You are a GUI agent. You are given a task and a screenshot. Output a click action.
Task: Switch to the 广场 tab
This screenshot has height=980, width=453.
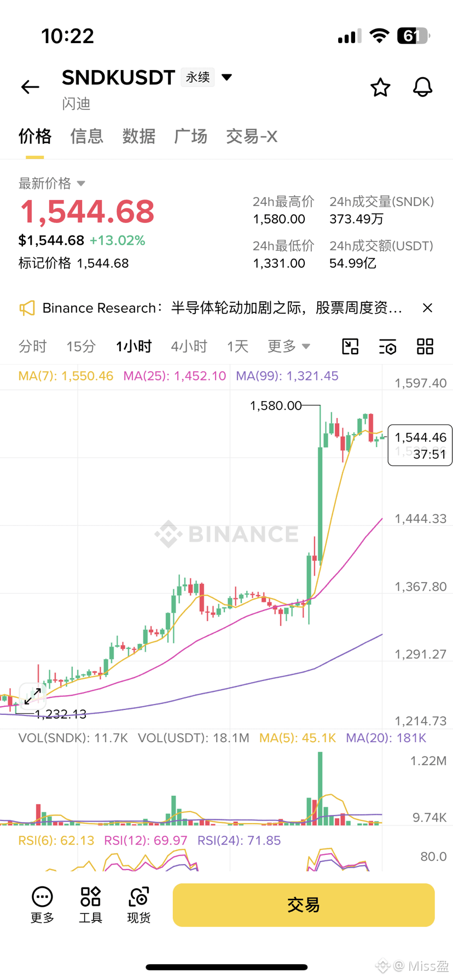[190, 136]
